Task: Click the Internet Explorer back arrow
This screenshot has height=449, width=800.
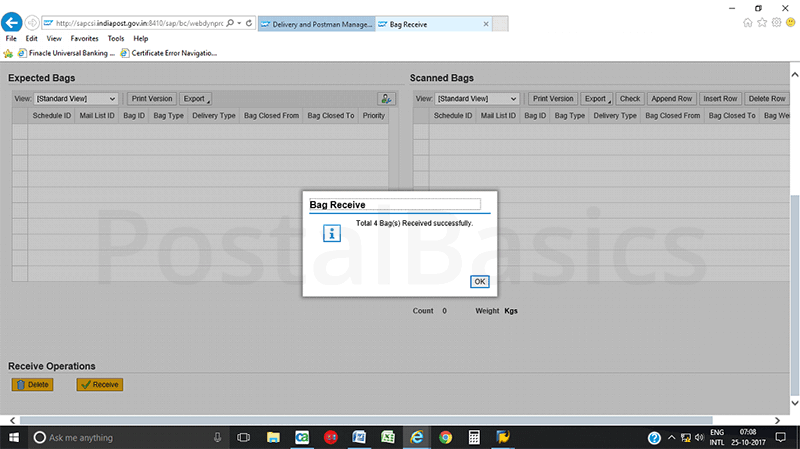Action: click(13, 22)
